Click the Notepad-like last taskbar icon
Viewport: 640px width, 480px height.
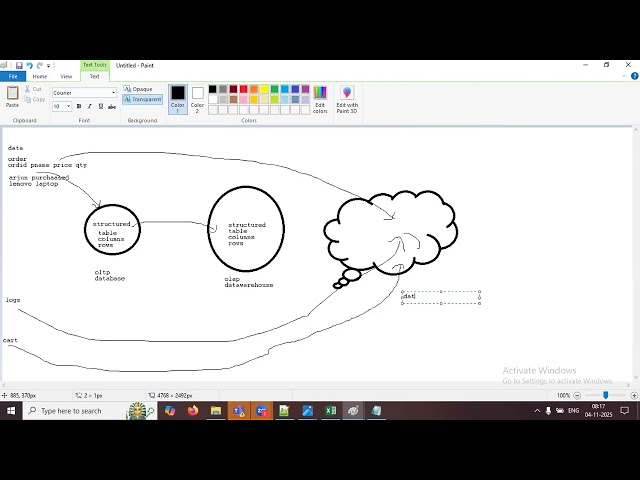[376, 411]
